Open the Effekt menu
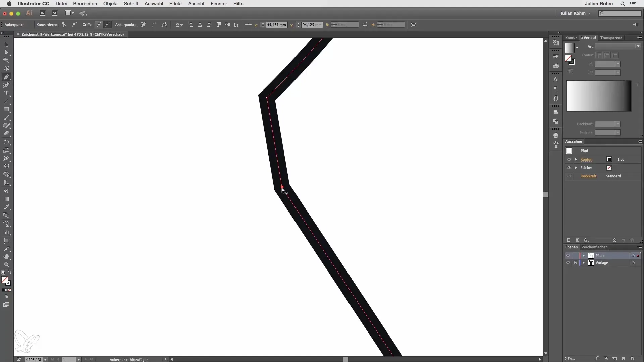 point(175,4)
